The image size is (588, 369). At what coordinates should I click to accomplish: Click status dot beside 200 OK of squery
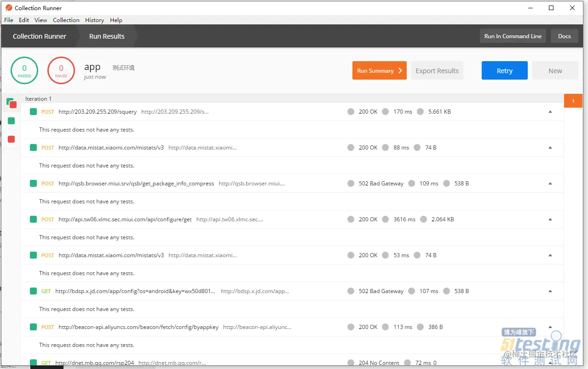[x=351, y=112]
